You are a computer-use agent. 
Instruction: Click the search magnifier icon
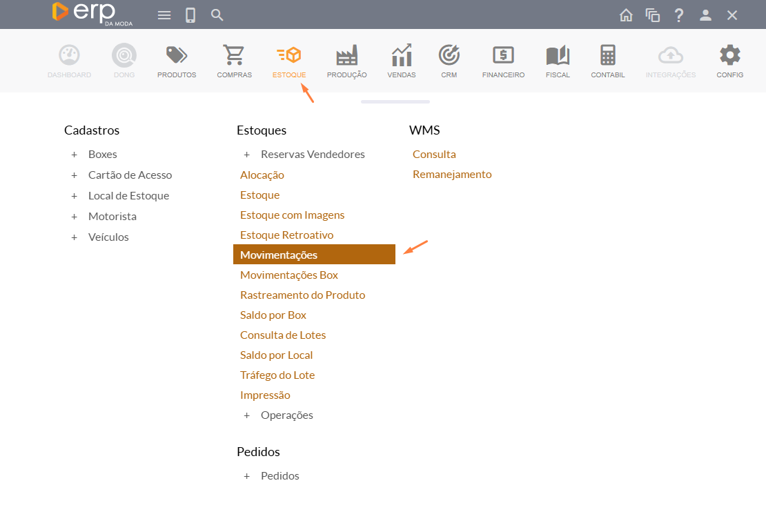tap(217, 15)
